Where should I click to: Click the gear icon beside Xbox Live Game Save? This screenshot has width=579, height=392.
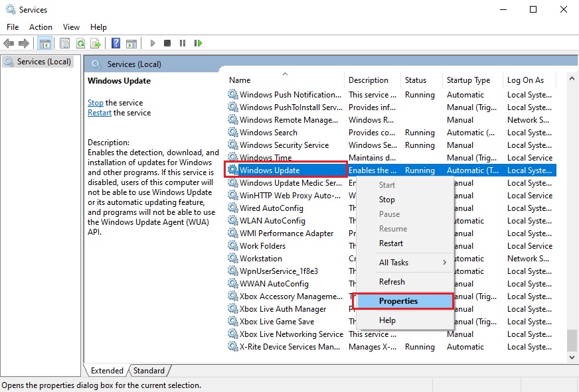coord(232,321)
